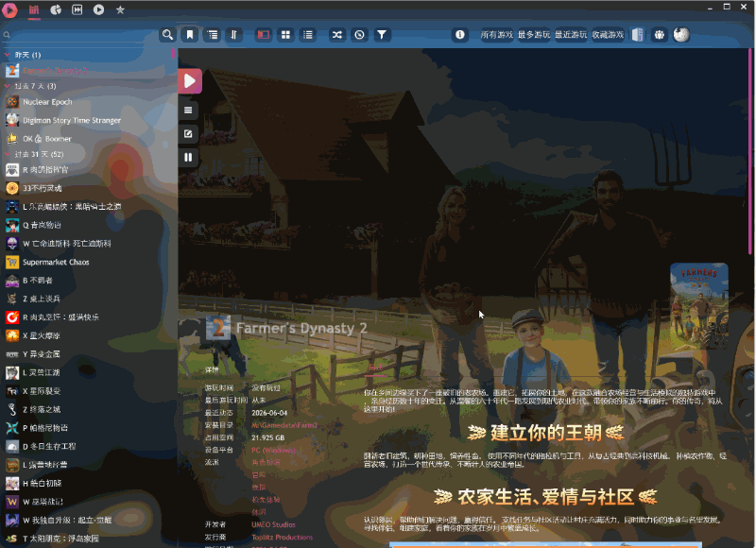Click Supermarket Chaos game icon
The image size is (756, 548).
(x=12, y=263)
